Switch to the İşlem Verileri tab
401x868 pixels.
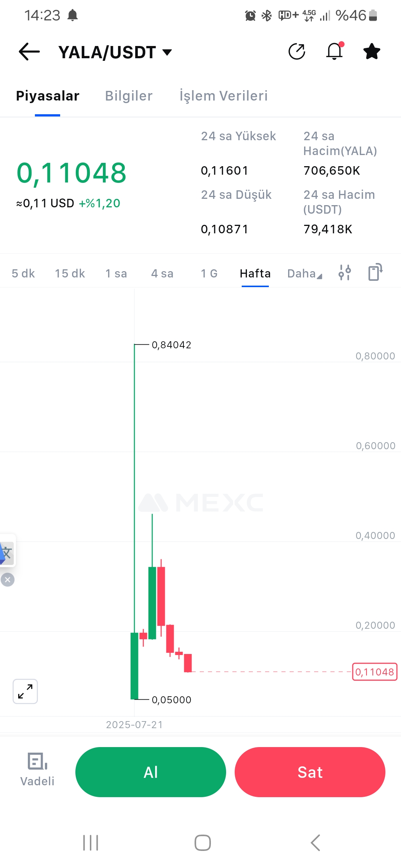(x=224, y=96)
